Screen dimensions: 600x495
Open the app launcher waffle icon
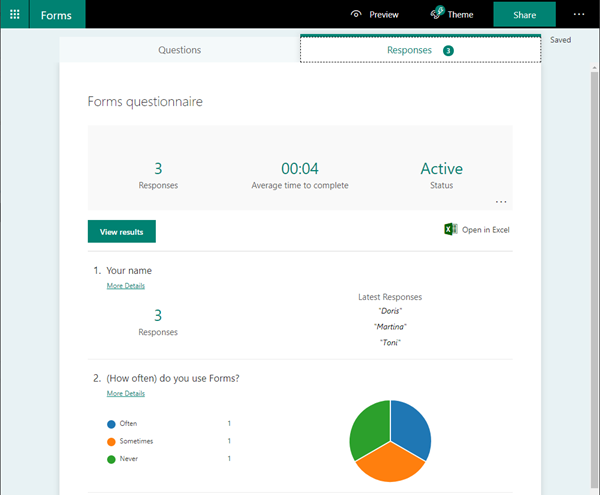click(x=15, y=15)
